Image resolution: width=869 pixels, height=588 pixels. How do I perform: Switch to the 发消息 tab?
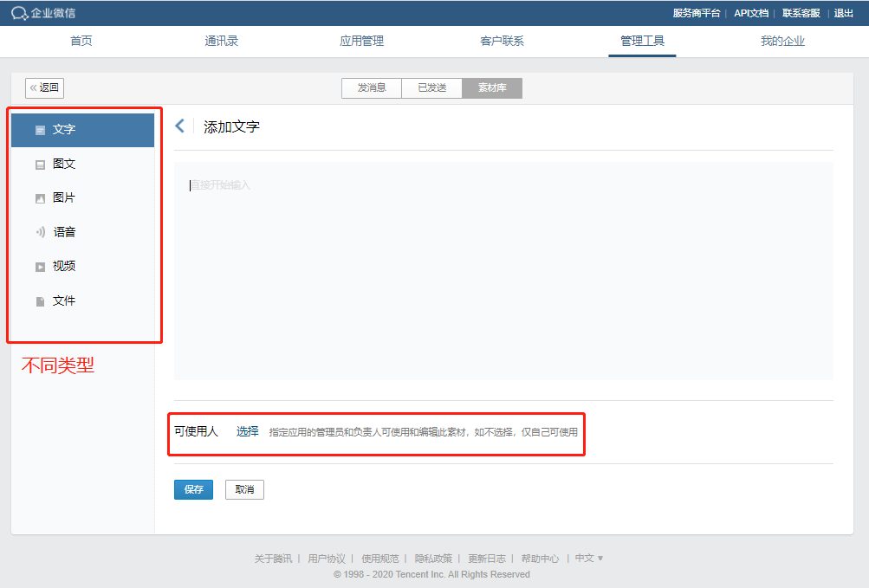(372, 88)
